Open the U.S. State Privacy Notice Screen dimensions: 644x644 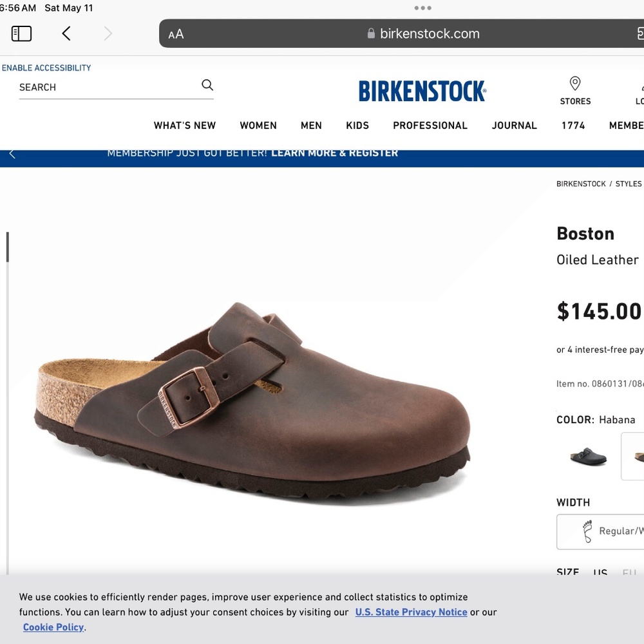pyautogui.click(x=411, y=612)
